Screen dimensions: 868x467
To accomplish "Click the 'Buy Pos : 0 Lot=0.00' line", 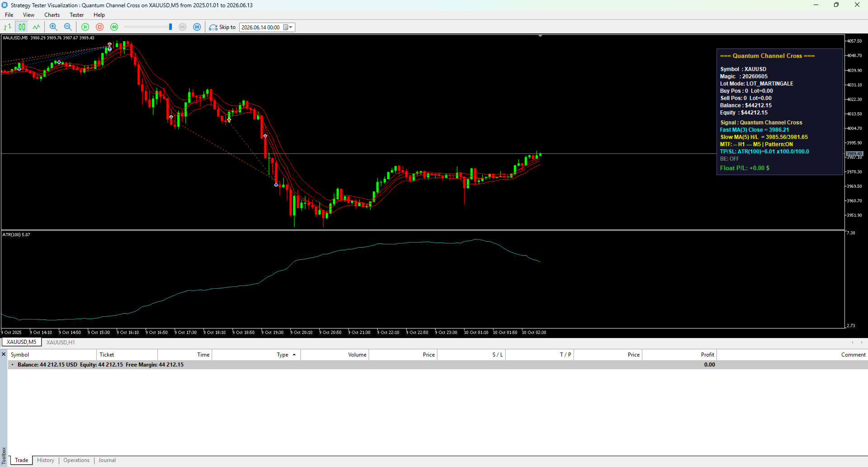I will (746, 91).
